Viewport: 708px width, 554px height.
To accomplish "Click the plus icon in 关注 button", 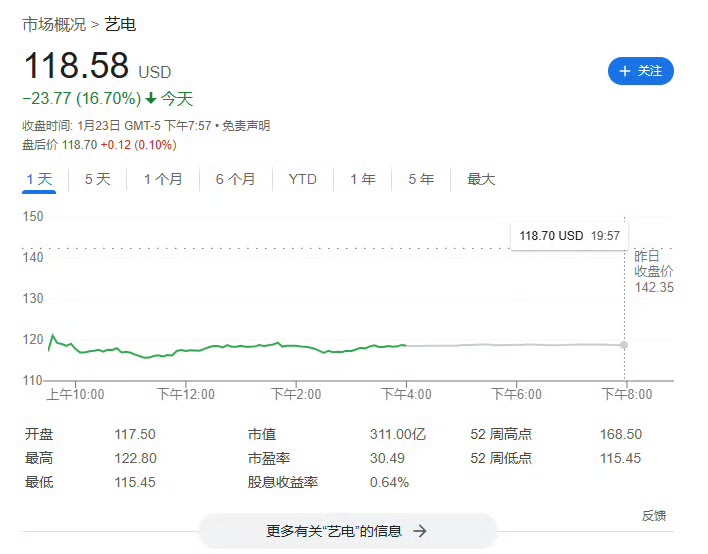I will point(624,71).
